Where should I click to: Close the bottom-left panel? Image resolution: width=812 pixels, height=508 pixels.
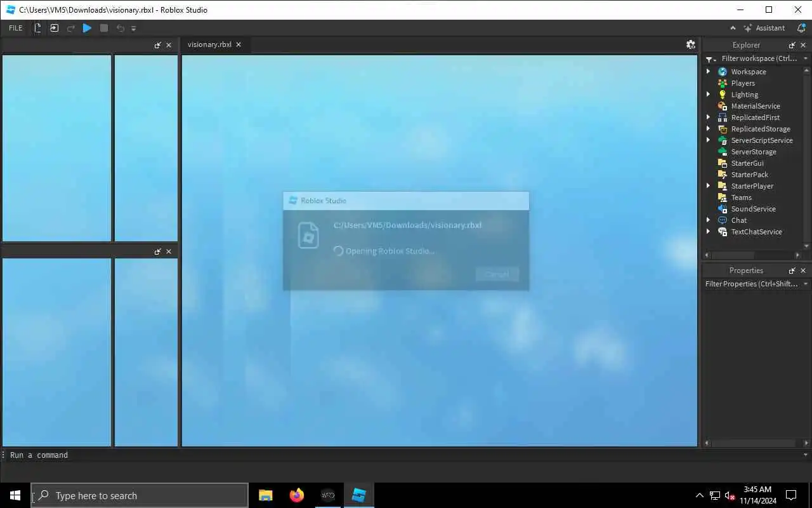point(169,251)
